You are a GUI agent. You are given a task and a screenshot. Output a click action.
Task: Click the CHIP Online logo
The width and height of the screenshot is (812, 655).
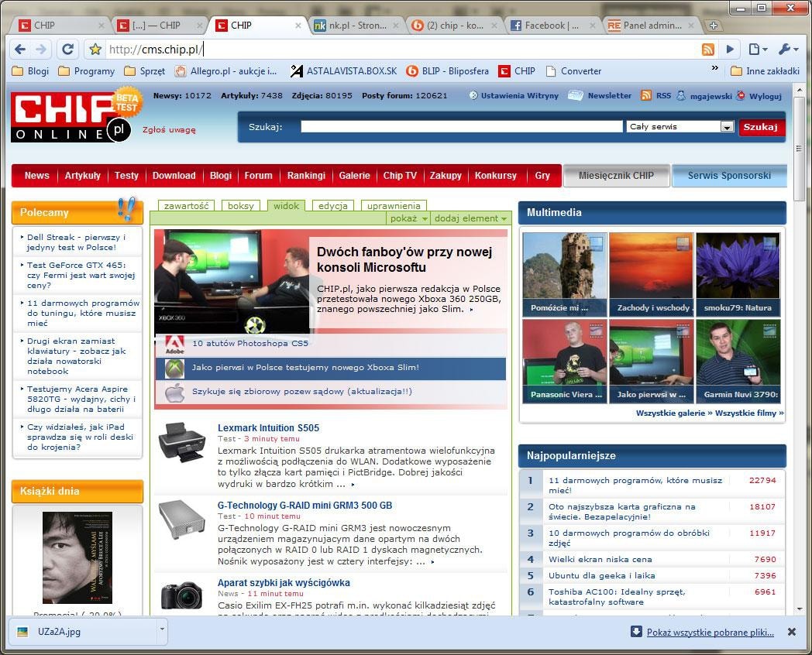coord(71,117)
